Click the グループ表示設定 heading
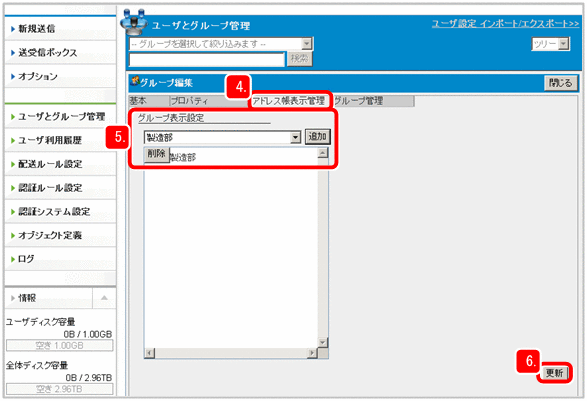The width and height of the screenshot is (587, 401). [x=171, y=118]
